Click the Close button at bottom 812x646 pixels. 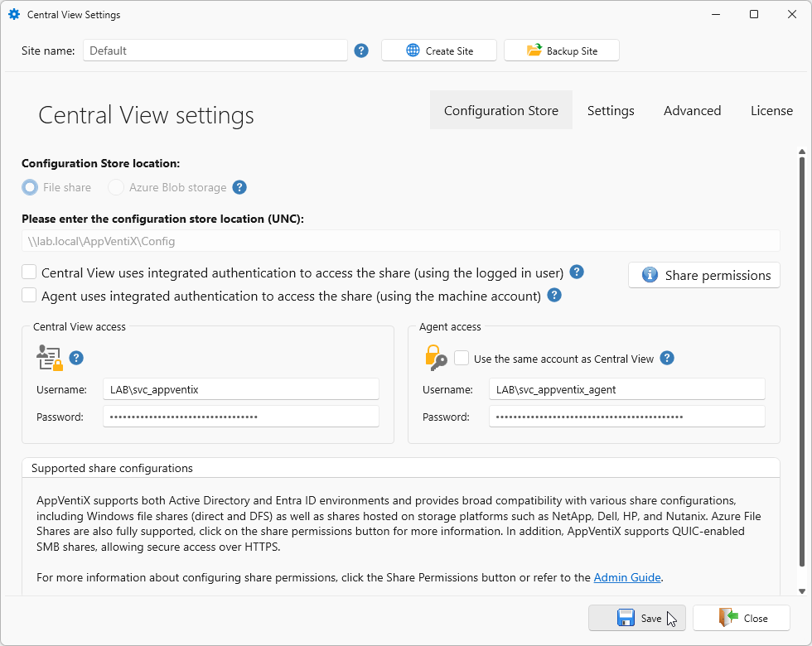tap(741, 618)
